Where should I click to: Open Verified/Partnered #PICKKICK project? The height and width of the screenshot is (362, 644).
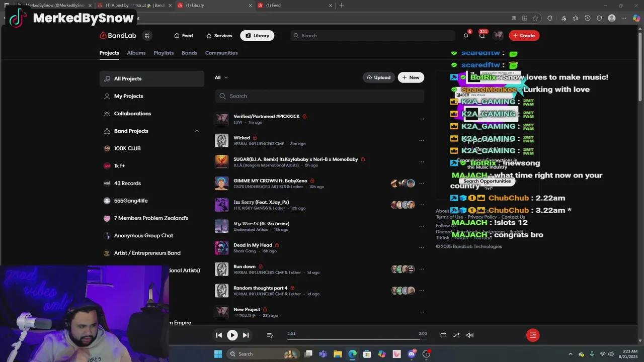point(266,116)
